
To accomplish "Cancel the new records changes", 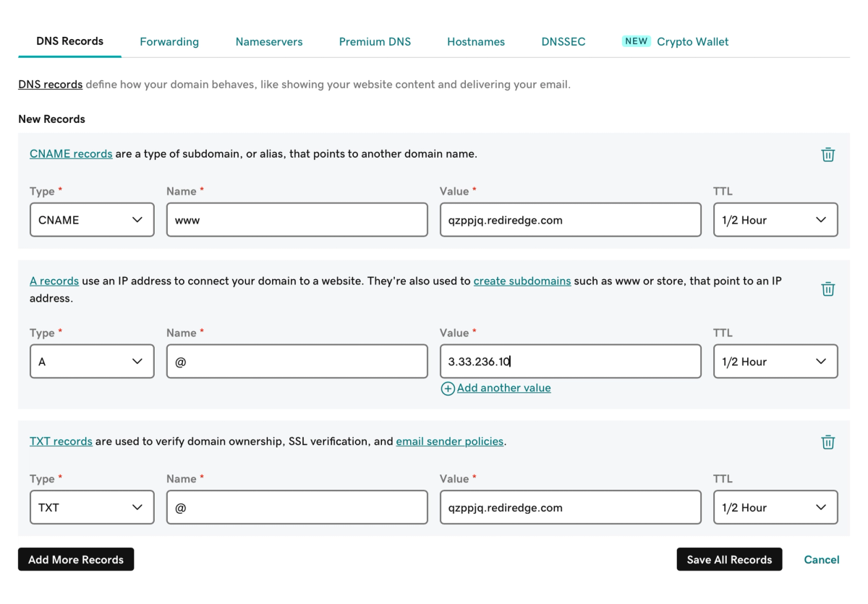I will pyautogui.click(x=822, y=560).
